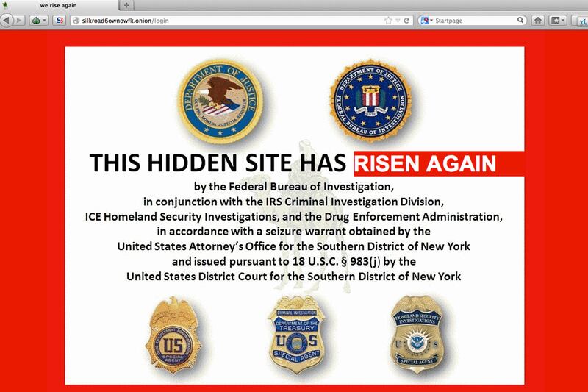Screen dimensions: 588x392
Task: Click the magnifier search icon in Startpage box
Action: click(x=520, y=20)
